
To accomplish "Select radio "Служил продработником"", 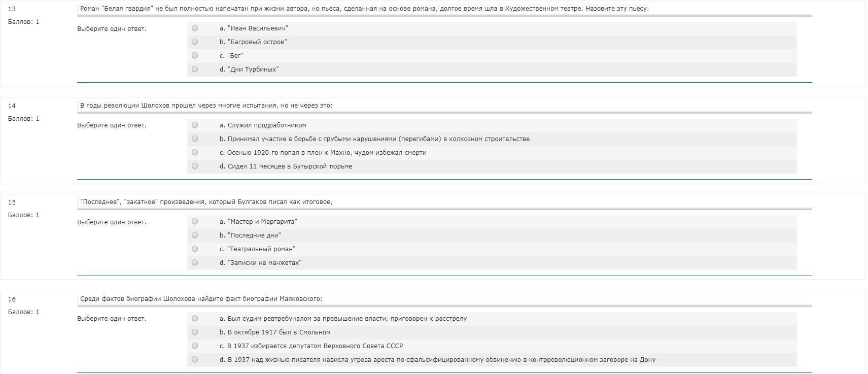I will click(195, 125).
